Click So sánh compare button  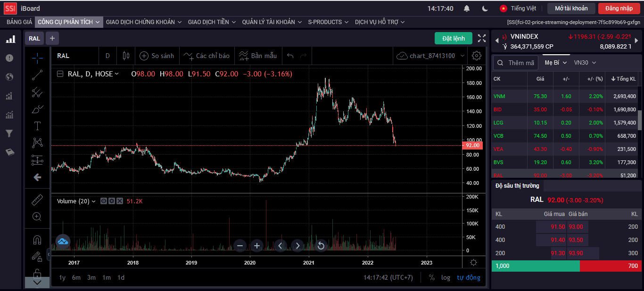point(157,56)
